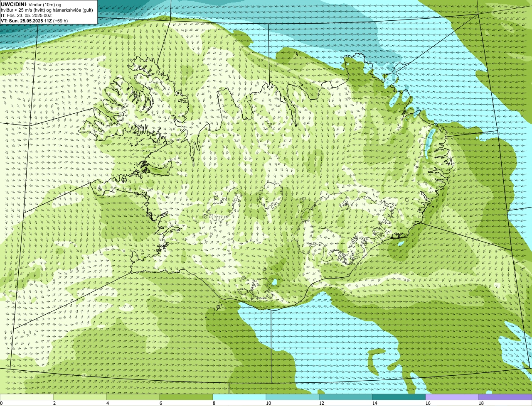Click the legend scale label "8"

pyautogui.click(x=214, y=403)
